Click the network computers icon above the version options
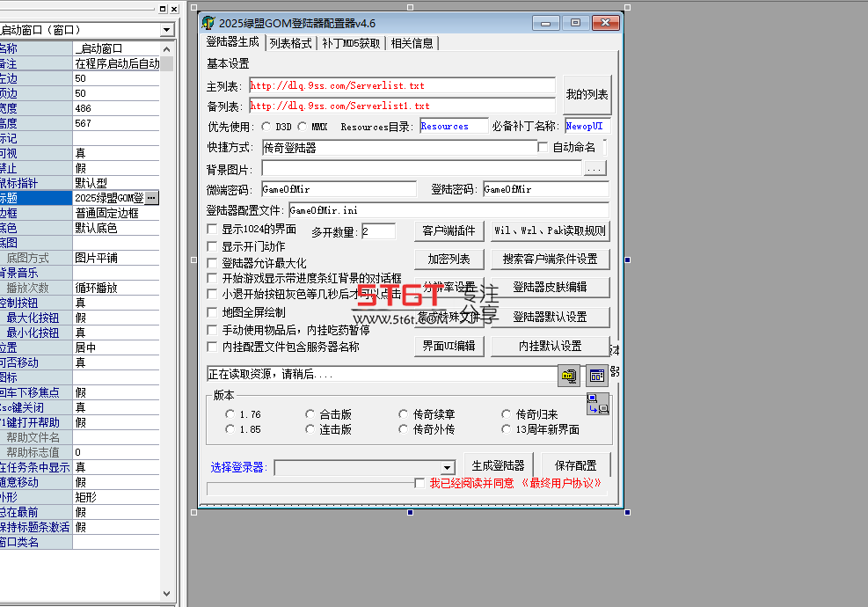 coord(598,404)
